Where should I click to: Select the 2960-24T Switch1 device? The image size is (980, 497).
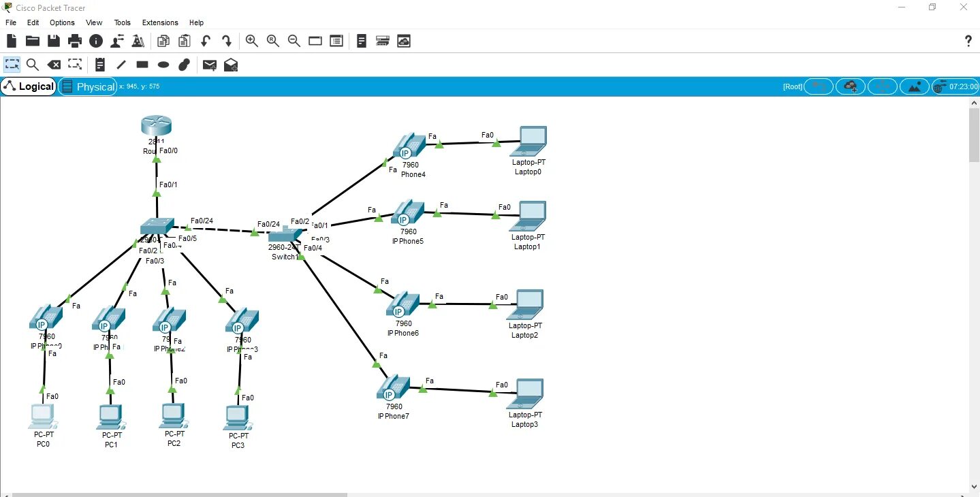284,236
